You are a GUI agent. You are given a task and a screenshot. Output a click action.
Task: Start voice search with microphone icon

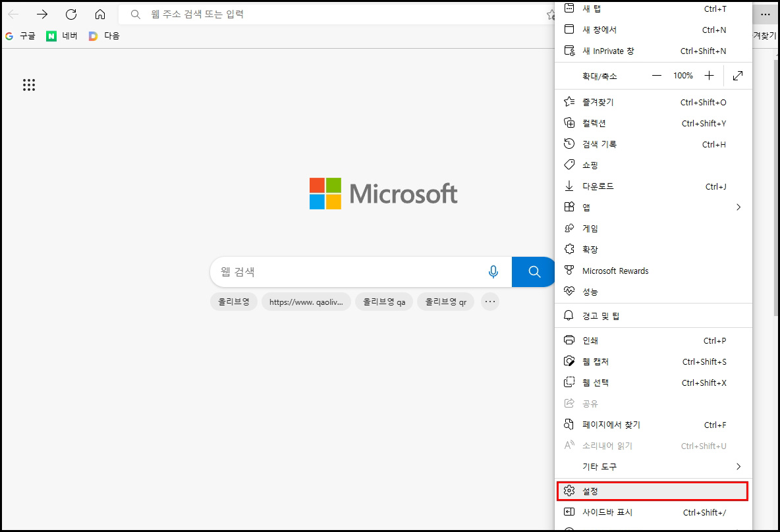pyautogui.click(x=493, y=272)
